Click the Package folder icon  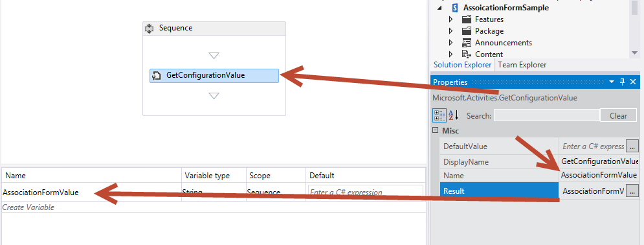(466, 31)
